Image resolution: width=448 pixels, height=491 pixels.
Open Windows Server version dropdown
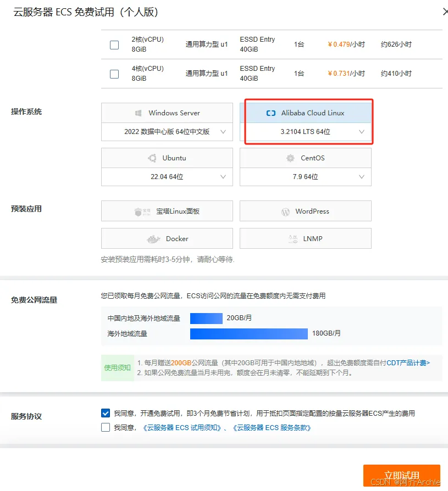pos(167,132)
